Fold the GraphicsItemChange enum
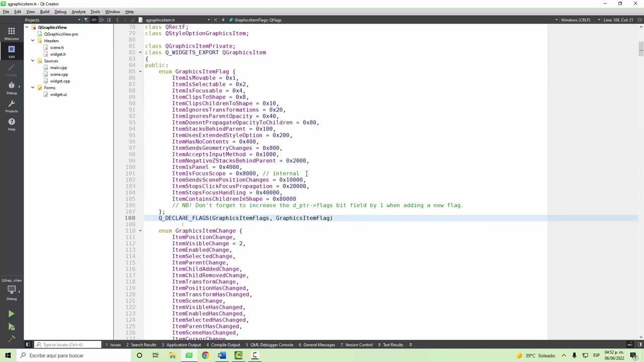This screenshot has width=644, height=362. tap(140, 231)
